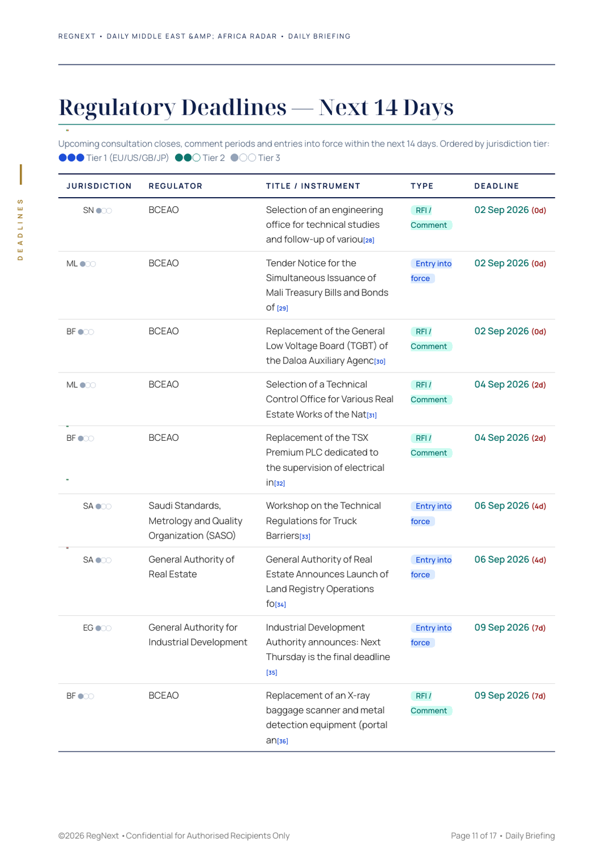Click RFI / Comment tag for X-ray scanner
The image size is (614, 868).
tap(431, 704)
